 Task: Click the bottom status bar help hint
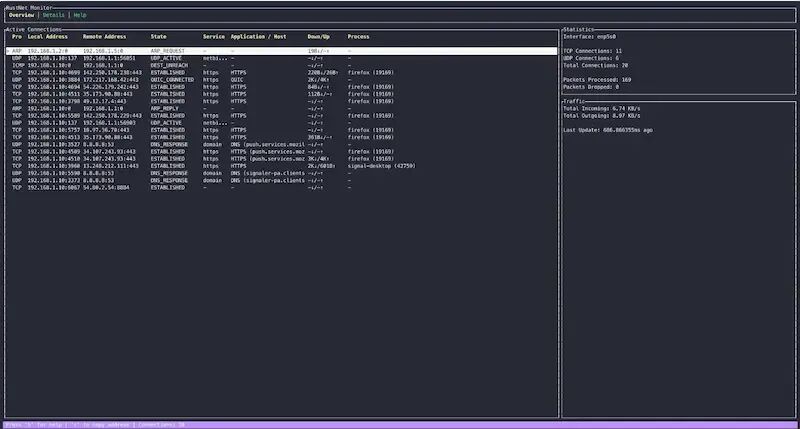35,425
